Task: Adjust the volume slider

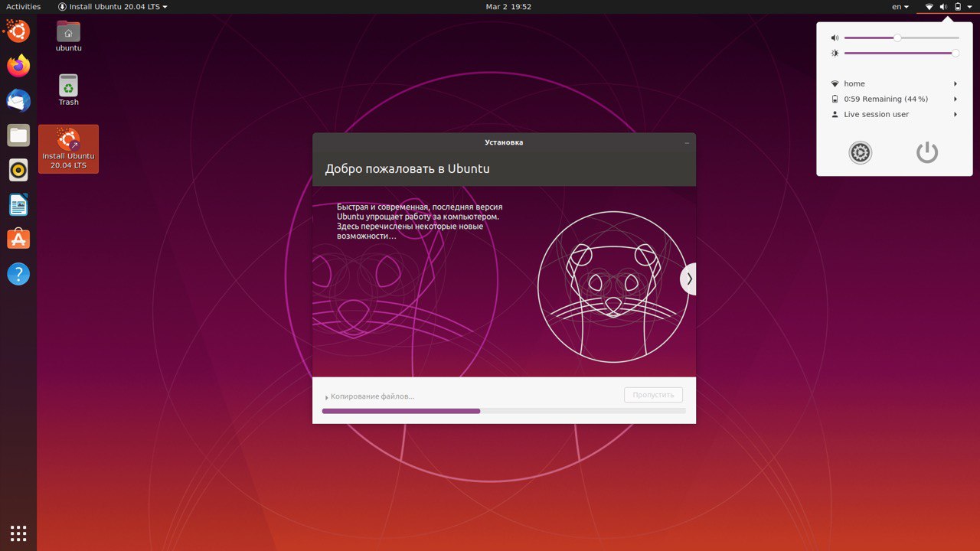Action: coord(901,37)
